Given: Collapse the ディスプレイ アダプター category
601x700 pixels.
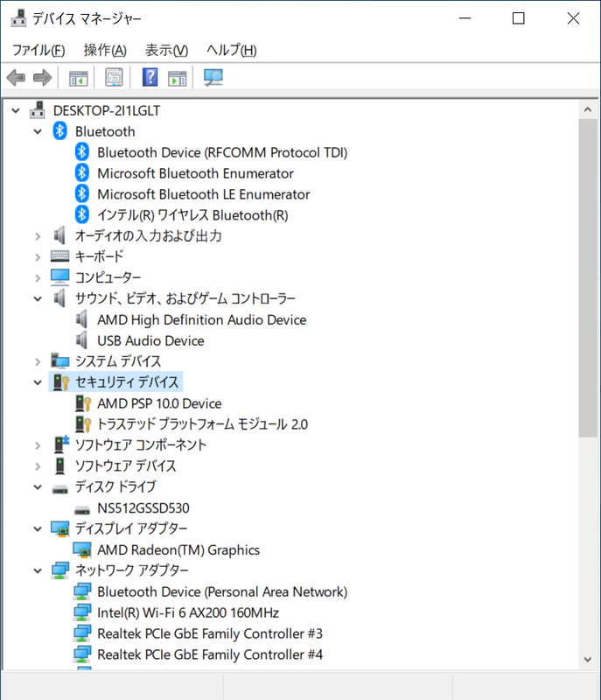Looking at the screenshot, I should pos(38,528).
